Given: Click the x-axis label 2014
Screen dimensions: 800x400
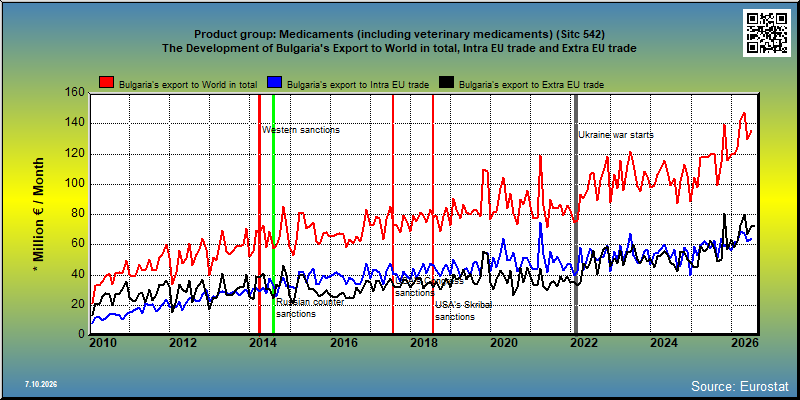Looking at the screenshot, I should (x=263, y=342).
